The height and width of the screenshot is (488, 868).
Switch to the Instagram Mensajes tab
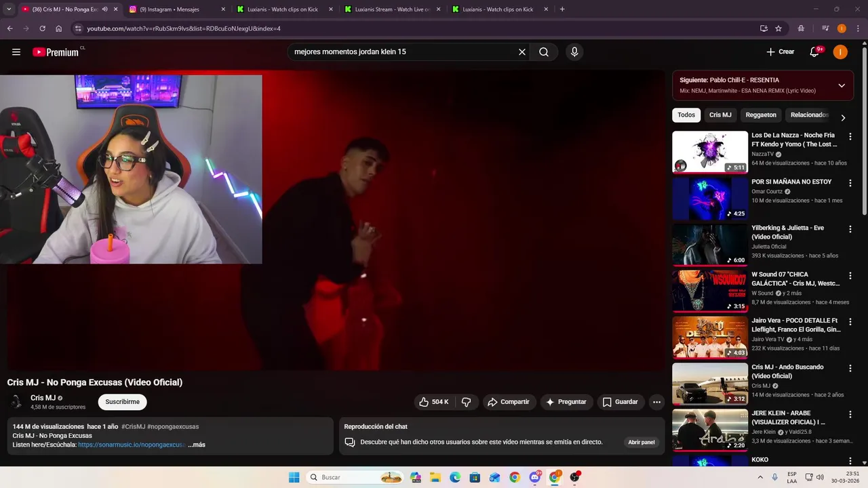pos(176,9)
